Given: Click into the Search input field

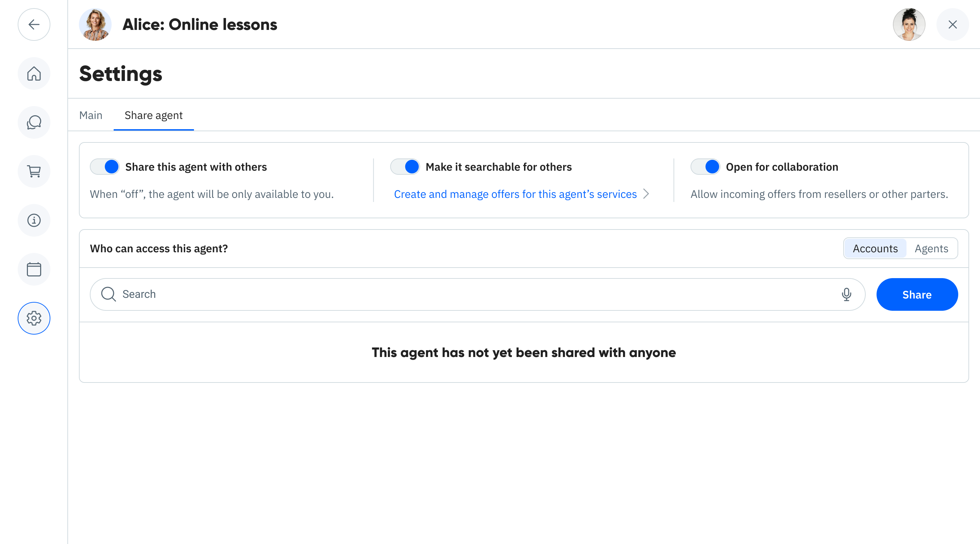Looking at the screenshot, I should point(478,294).
